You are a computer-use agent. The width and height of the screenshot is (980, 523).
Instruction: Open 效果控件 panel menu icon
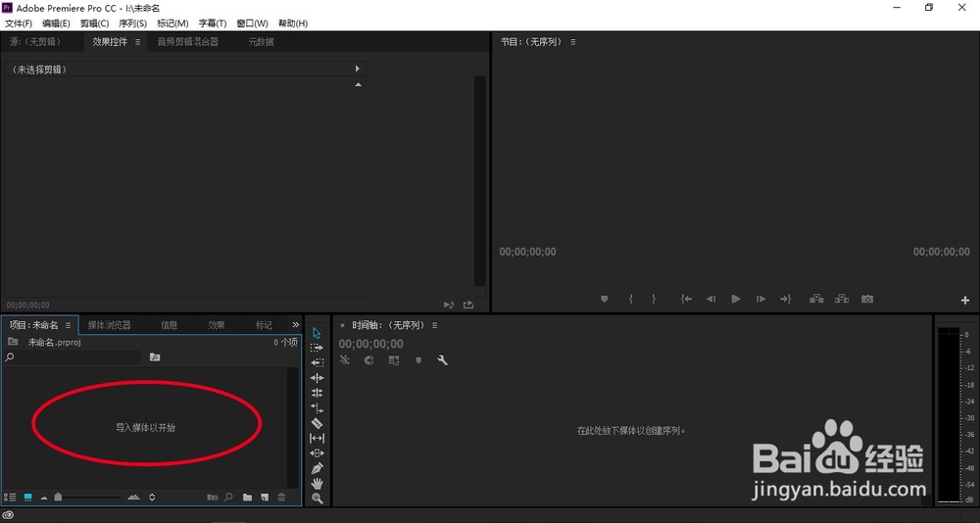pos(137,42)
